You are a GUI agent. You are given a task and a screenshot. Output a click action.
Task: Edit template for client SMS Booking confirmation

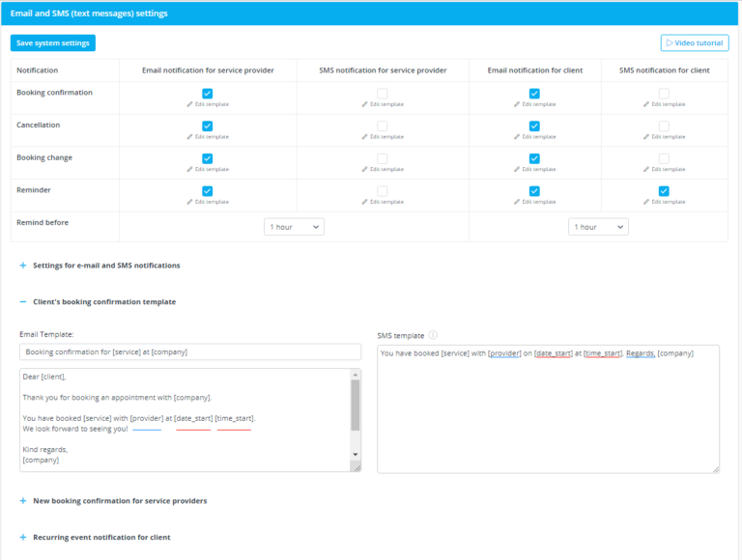click(x=664, y=104)
